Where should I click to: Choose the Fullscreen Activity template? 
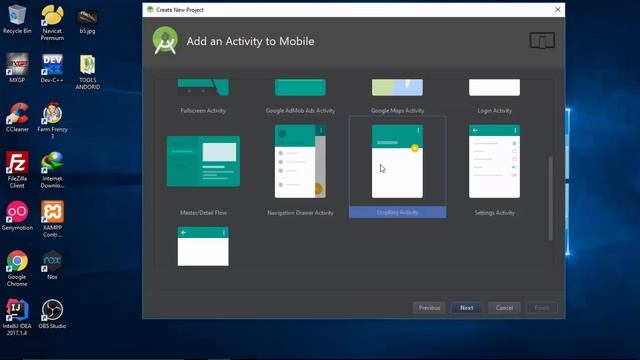click(x=203, y=96)
